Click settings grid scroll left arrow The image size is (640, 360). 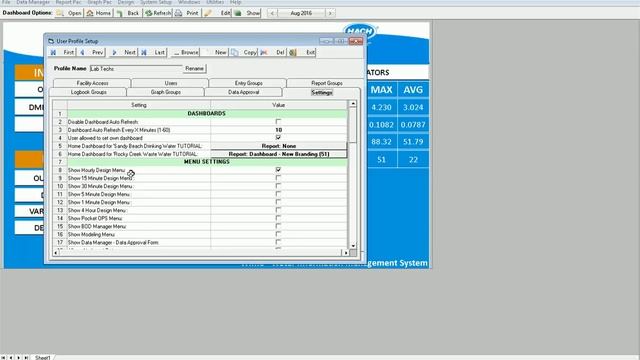pos(56,253)
